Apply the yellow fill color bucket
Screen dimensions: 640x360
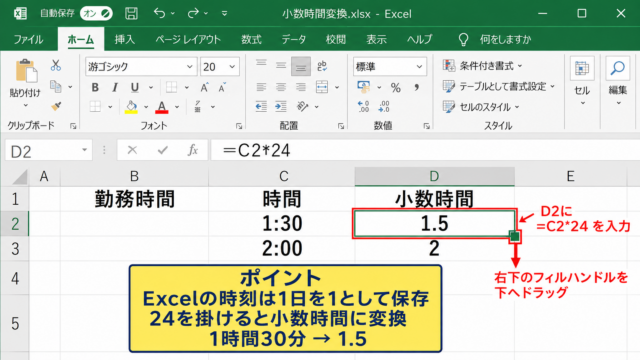pyautogui.click(x=131, y=107)
